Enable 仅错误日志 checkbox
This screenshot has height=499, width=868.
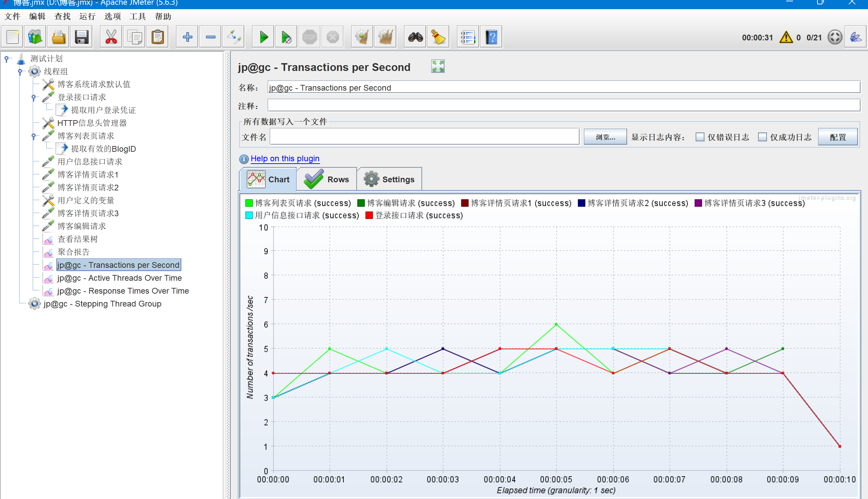pos(700,137)
